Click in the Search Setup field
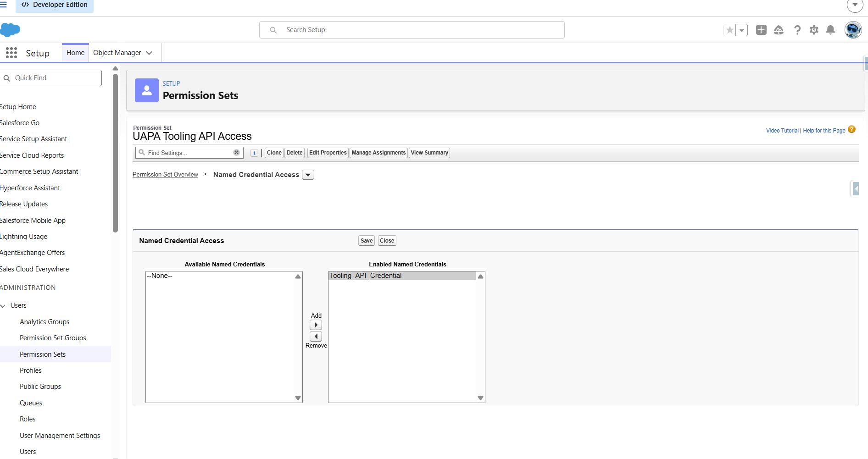Screen dimensions: 868x459 (412, 30)
